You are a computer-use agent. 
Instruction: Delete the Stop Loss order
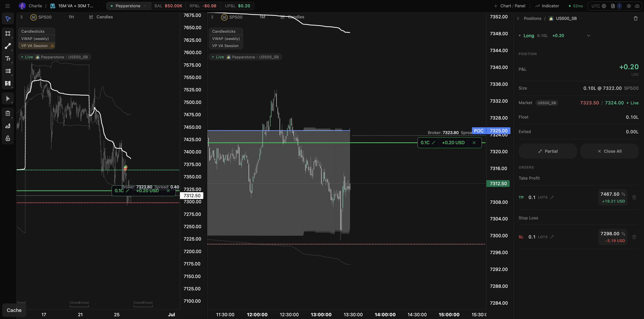(x=634, y=237)
